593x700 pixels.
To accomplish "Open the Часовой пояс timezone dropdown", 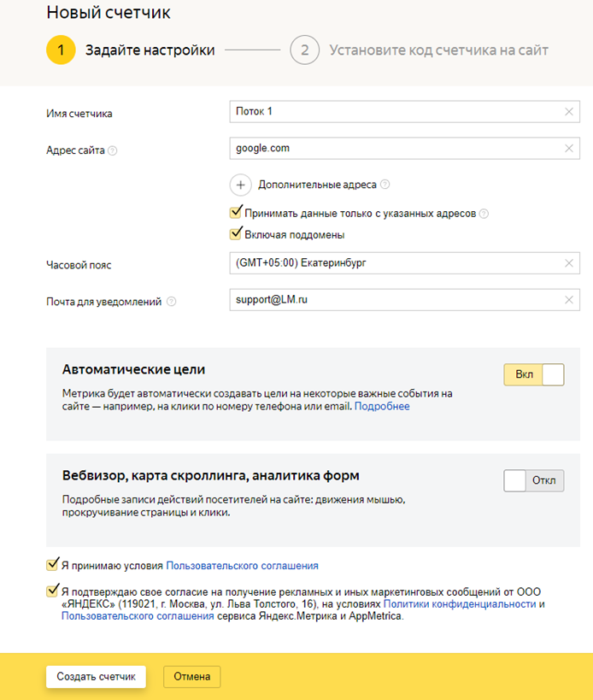I will pos(393,263).
